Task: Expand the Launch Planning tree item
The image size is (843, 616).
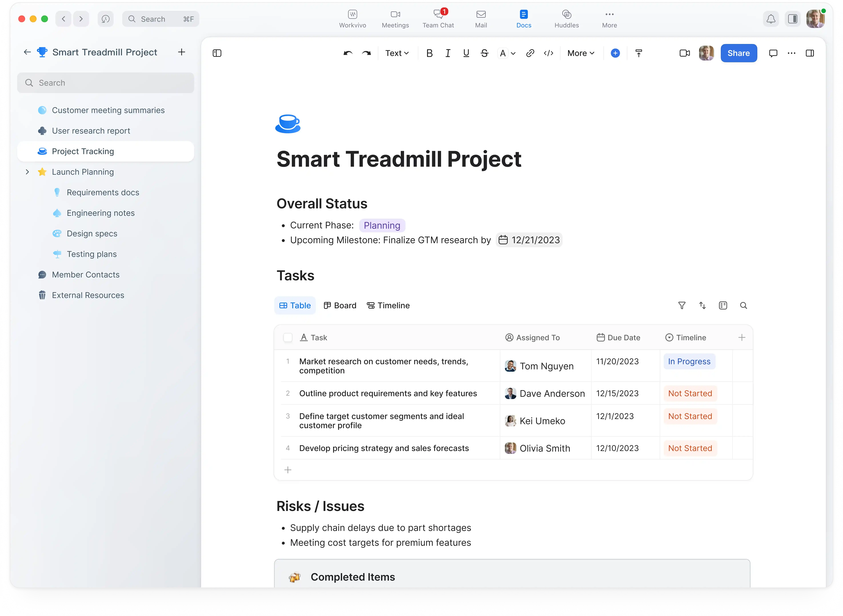Action: (27, 172)
